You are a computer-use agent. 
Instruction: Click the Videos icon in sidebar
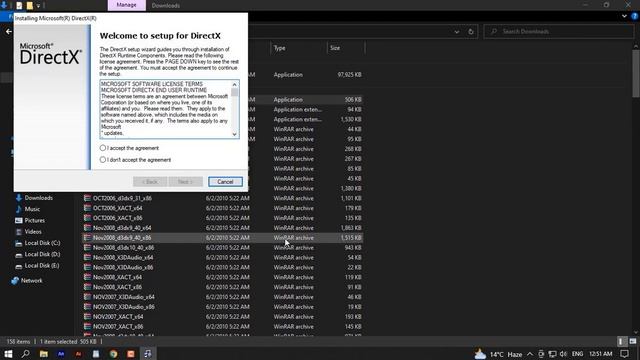tap(18, 231)
